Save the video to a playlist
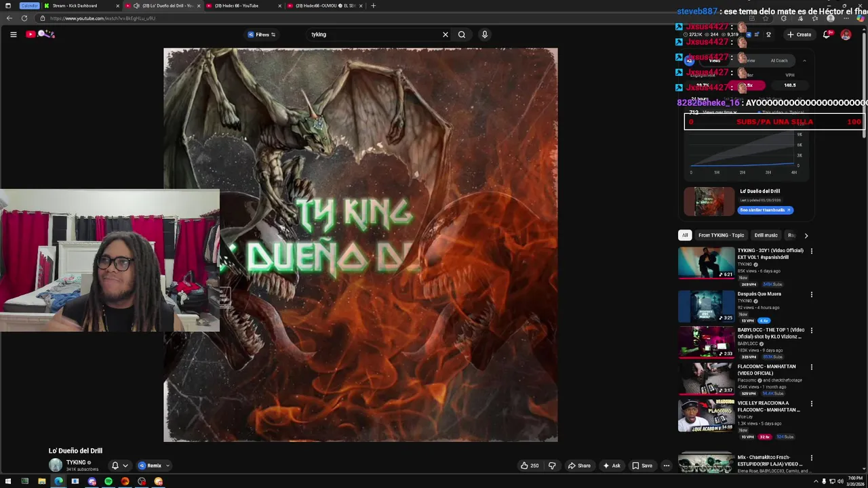This screenshot has height=488, width=868. point(642,466)
